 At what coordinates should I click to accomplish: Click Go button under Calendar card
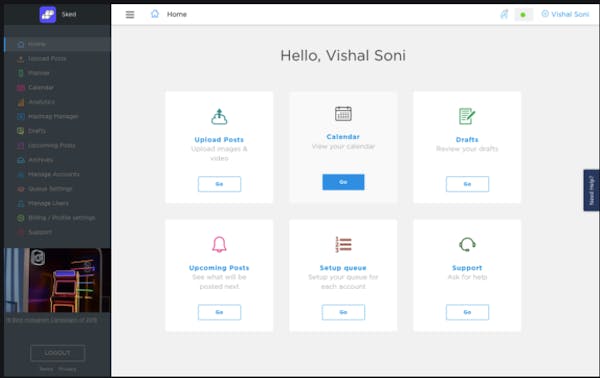pos(343,182)
